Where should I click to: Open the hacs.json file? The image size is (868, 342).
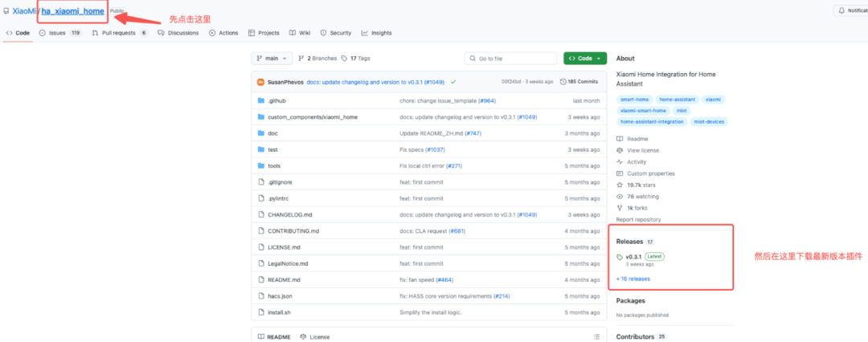click(x=280, y=296)
